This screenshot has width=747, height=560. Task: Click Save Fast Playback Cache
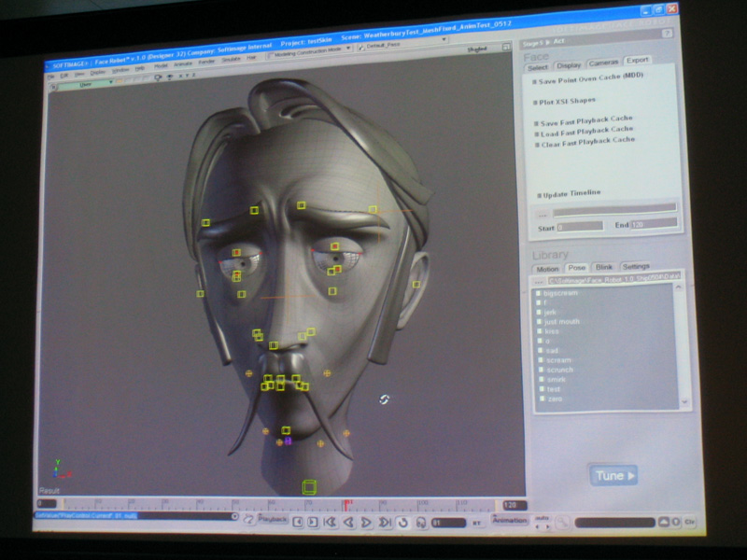coord(583,120)
